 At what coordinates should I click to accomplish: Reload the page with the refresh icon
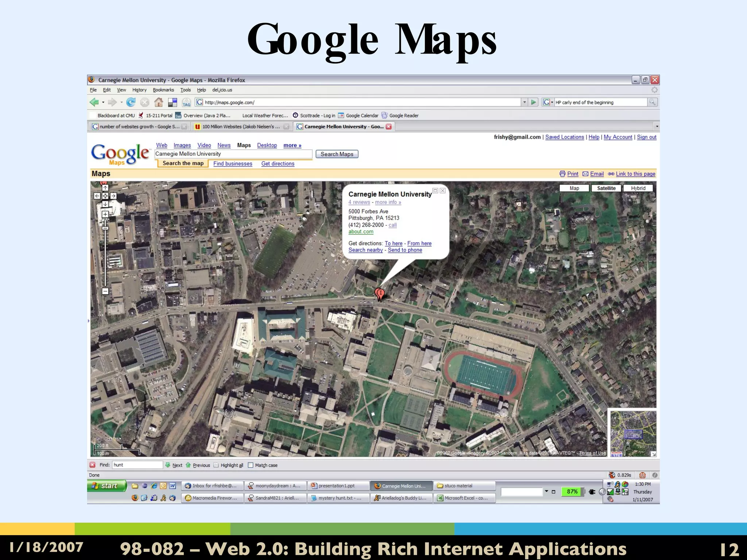click(x=131, y=102)
